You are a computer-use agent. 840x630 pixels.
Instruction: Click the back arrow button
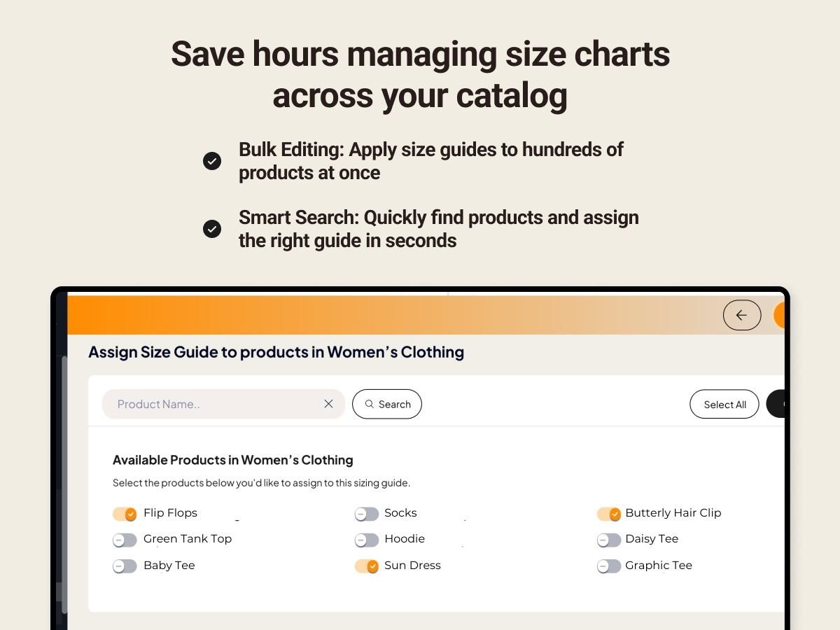pos(741,315)
